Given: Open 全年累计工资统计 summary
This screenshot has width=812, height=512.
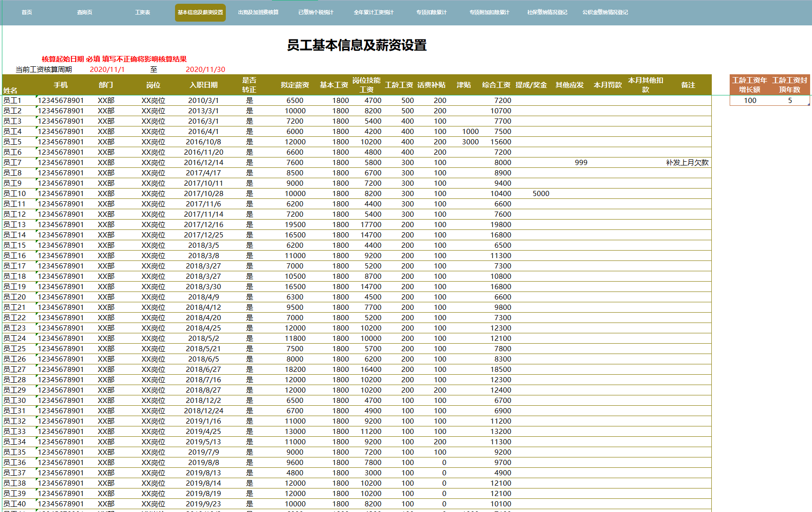Looking at the screenshot, I should point(374,12).
